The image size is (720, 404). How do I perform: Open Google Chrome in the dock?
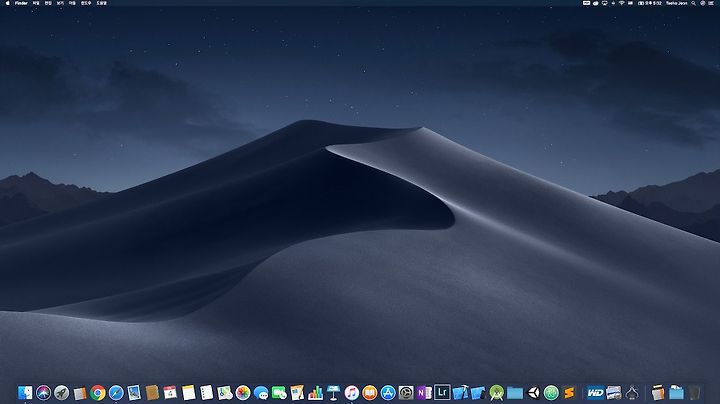pyautogui.click(x=98, y=393)
